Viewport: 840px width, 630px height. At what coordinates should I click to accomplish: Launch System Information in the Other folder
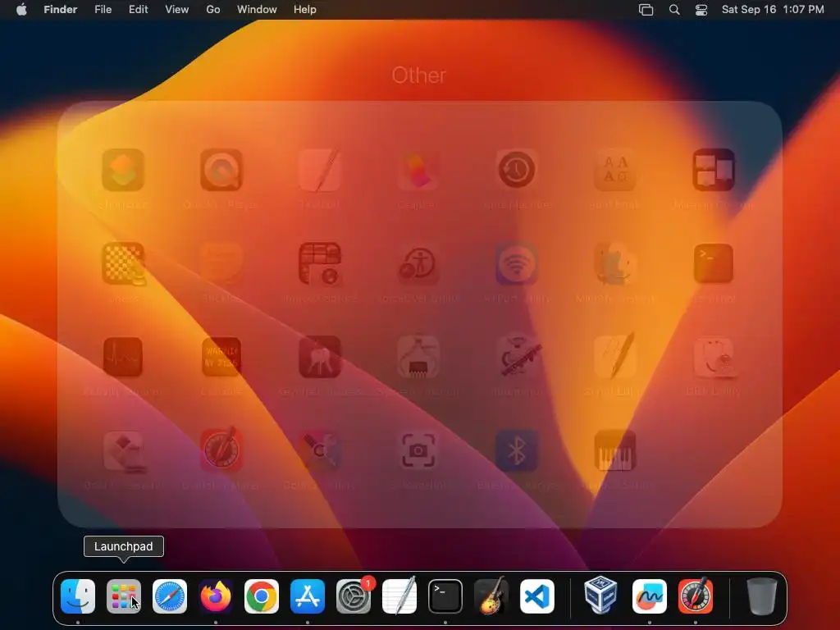tap(418, 358)
